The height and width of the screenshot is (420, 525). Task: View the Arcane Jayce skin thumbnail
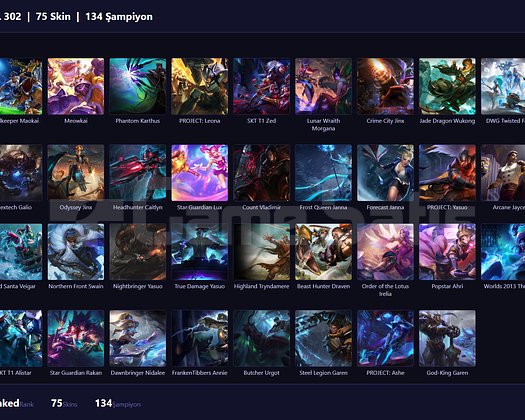pos(503,173)
